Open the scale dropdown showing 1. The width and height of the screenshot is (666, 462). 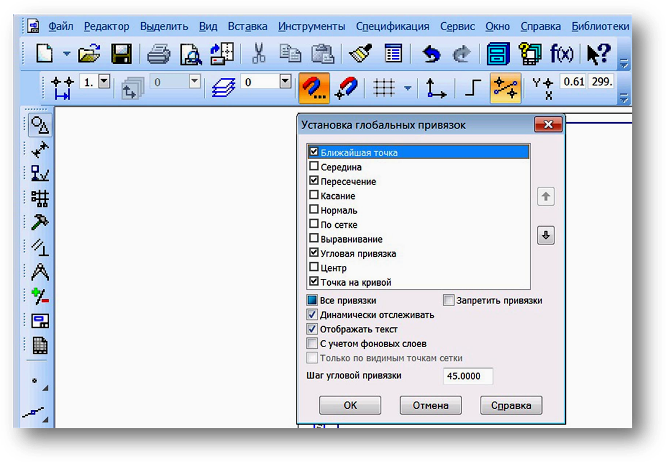(104, 82)
